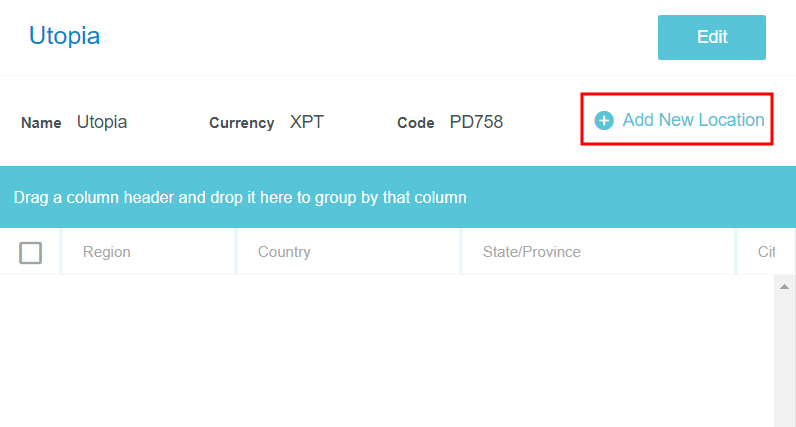Toggle the select-all checkbox in grid header
The width and height of the screenshot is (796, 427).
[31, 252]
